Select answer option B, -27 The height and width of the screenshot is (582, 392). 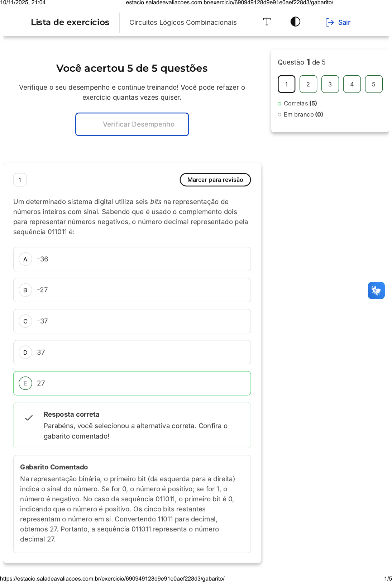tap(132, 290)
